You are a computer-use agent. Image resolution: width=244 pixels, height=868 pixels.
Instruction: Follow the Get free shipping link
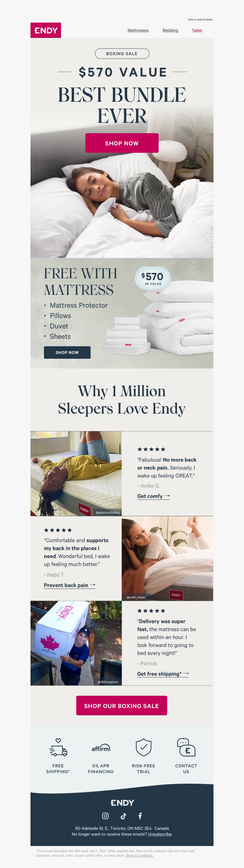tap(163, 674)
